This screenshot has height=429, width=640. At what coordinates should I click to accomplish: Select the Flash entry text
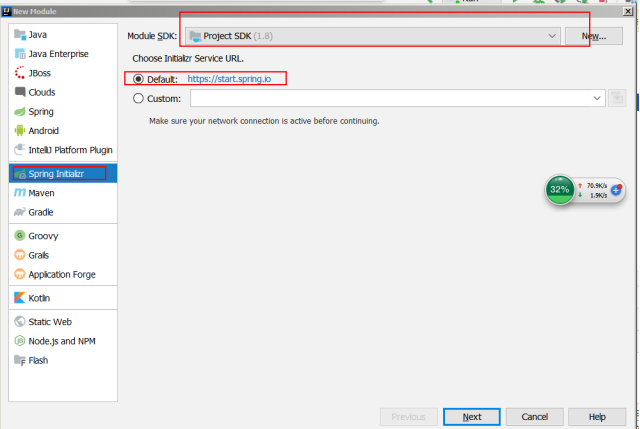click(38, 360)
